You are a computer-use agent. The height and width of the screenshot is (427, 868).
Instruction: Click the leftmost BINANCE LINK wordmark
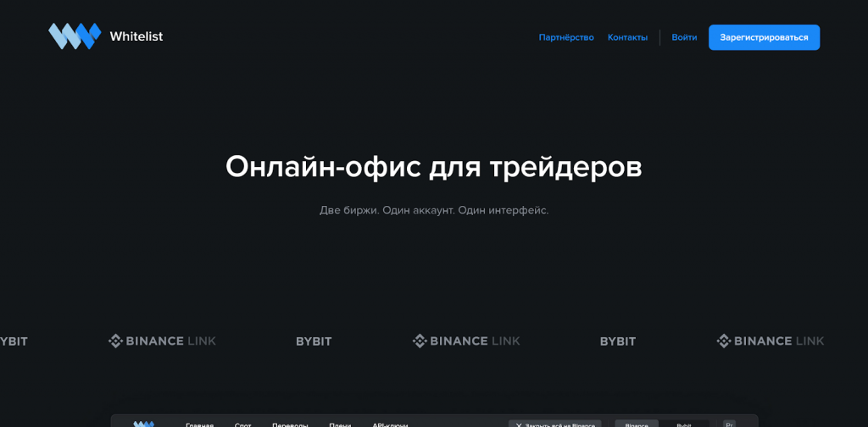click(170, 341)
